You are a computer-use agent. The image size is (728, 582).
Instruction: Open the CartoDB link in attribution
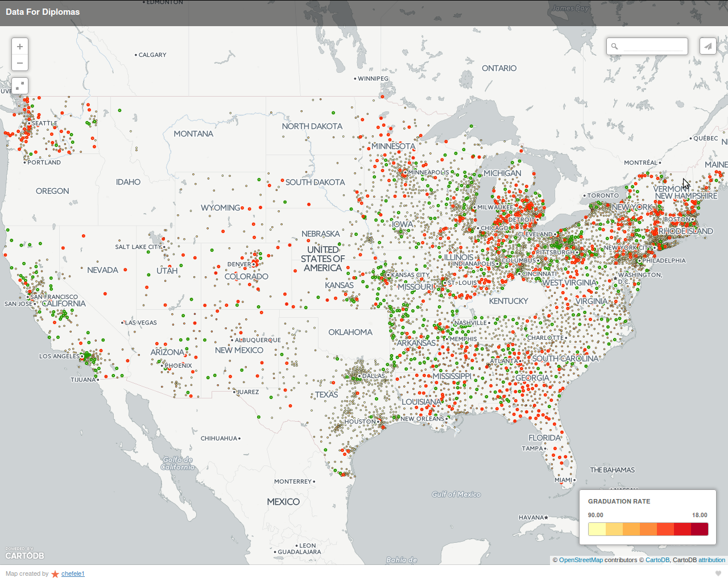(x=657, y=560)
